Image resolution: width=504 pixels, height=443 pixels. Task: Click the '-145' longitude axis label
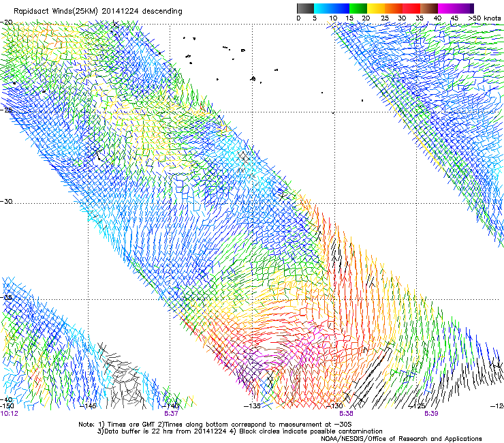tap(88, 406)
